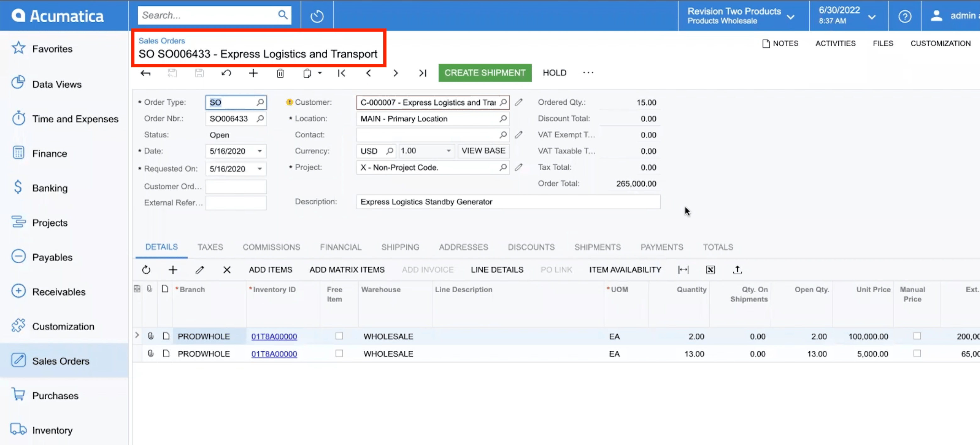Click the undo/cancel toolbar icon
980x445 pixels.
coord(226,73)
